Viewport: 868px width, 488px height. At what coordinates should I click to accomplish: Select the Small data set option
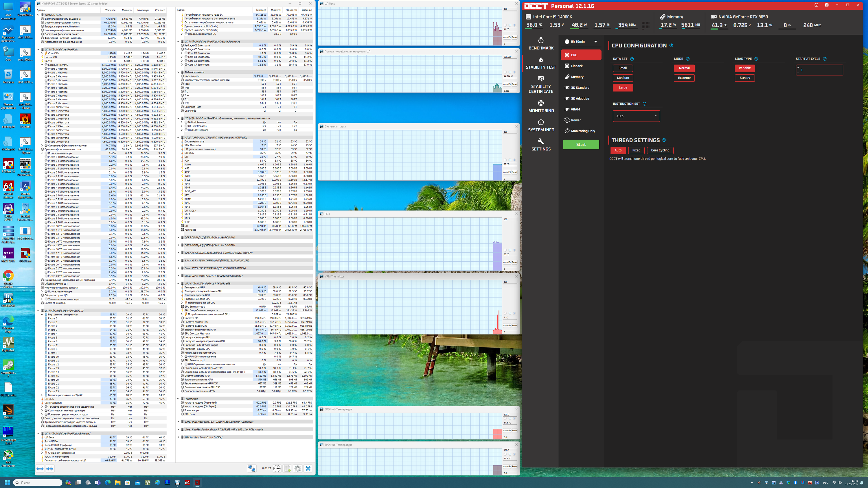(x=623, y=68)
